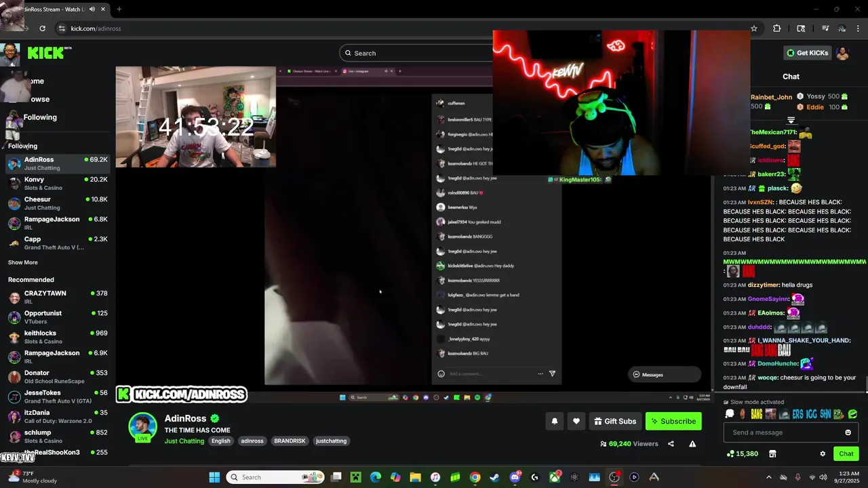
Task: Select the justchatting tag
Action: pos(332,441)
